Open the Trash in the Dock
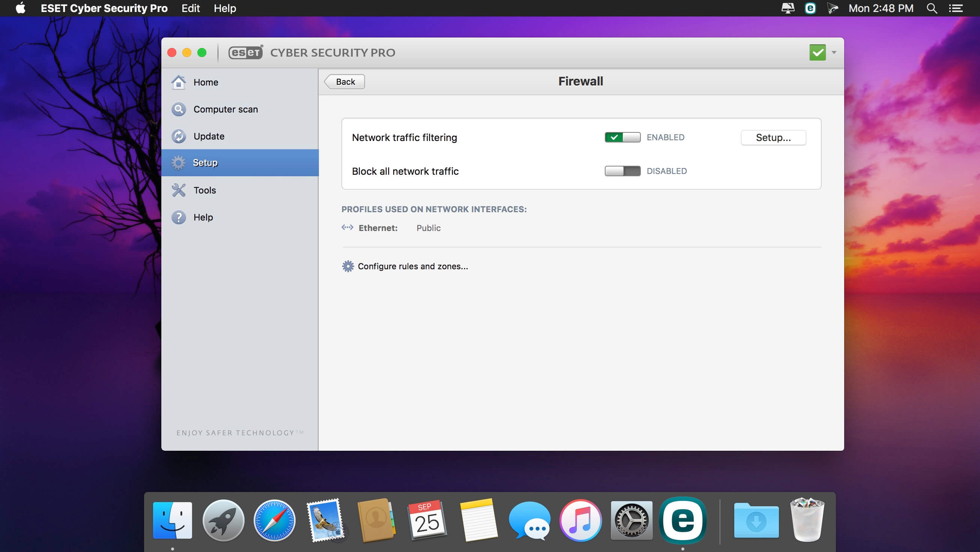 click(807, 520)
